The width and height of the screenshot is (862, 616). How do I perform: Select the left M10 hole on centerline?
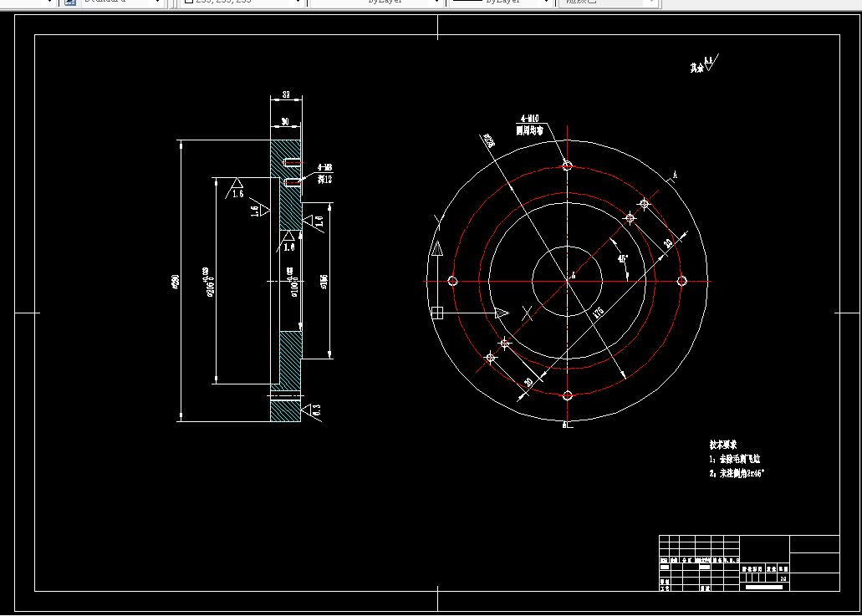(452, 282)
